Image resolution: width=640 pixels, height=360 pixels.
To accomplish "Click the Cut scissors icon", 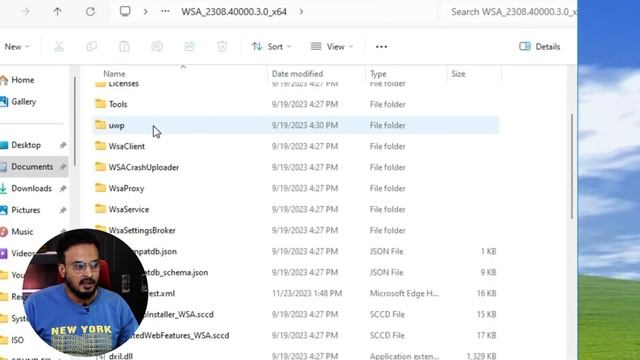I will click(59, 47).
